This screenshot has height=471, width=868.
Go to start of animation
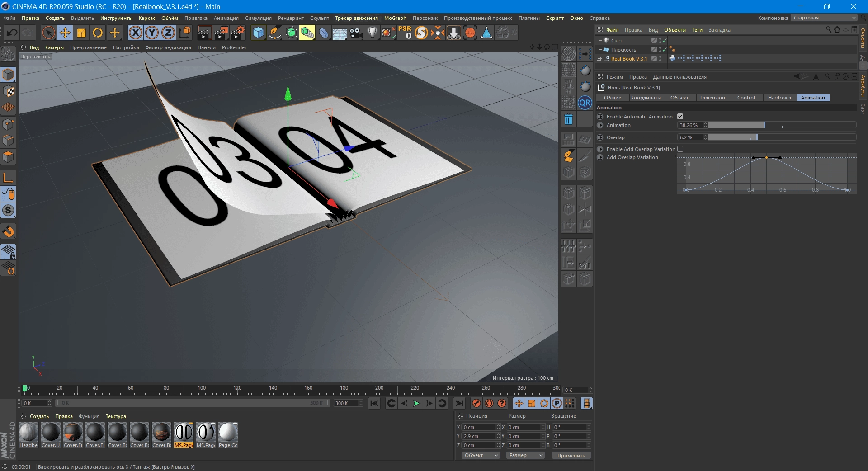(374, 403)
